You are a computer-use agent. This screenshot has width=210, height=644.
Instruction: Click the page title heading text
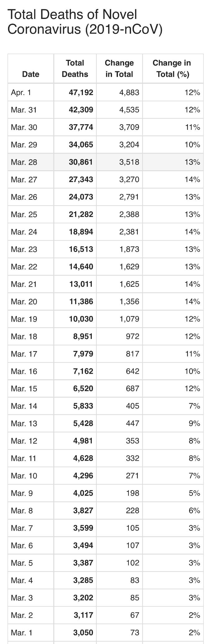click(85, 22)
